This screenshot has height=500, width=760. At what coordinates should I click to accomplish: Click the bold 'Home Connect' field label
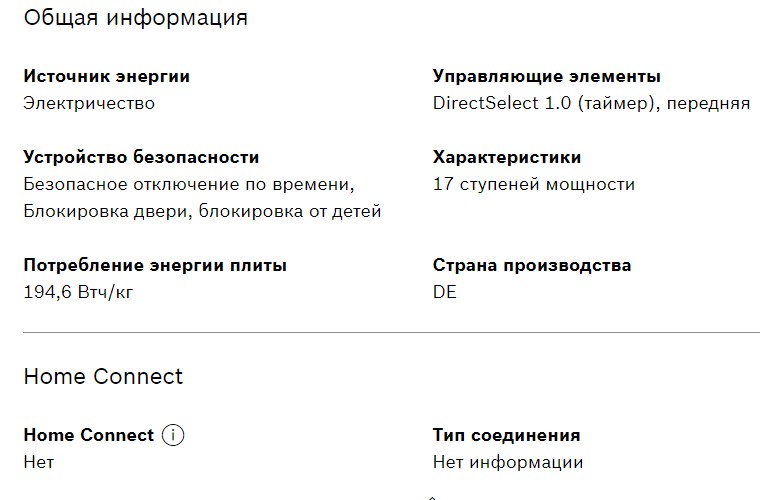click(x=88, y=435)
